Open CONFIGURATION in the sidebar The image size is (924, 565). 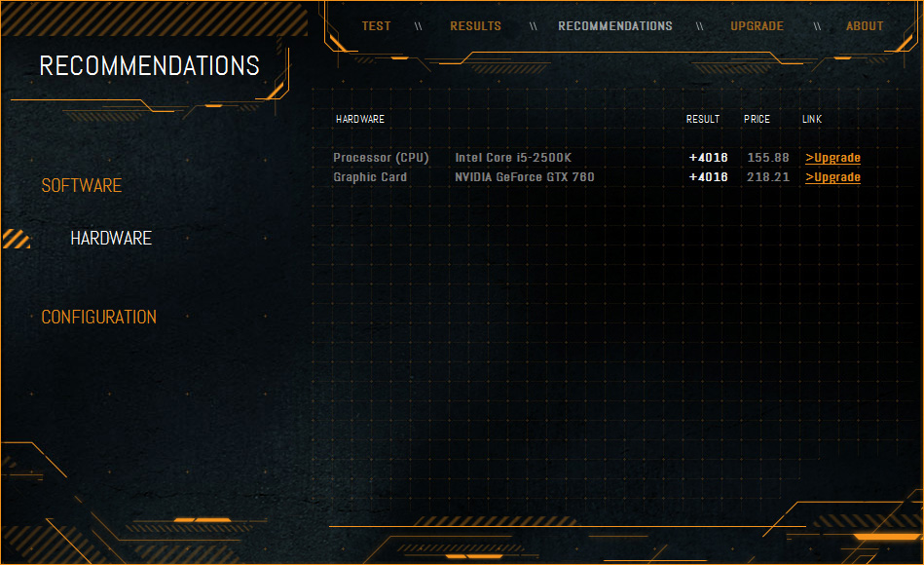pyautogui.click(x=98, y=317)
